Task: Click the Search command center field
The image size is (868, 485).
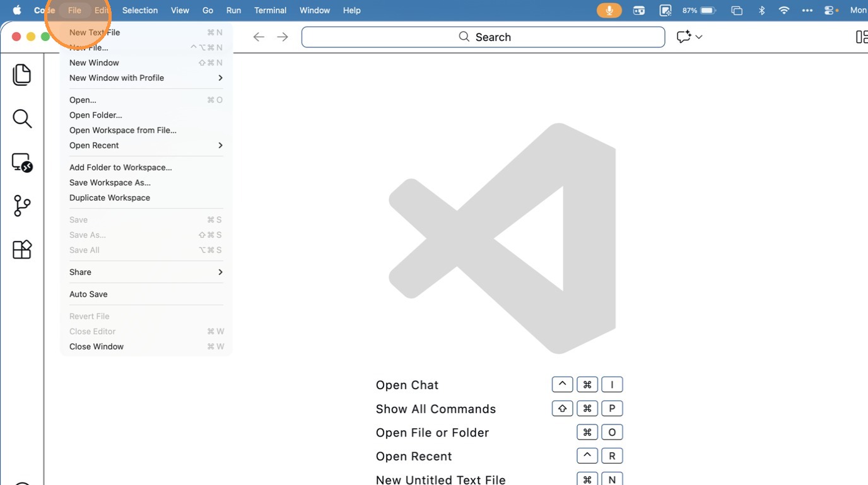Action: 483,37
